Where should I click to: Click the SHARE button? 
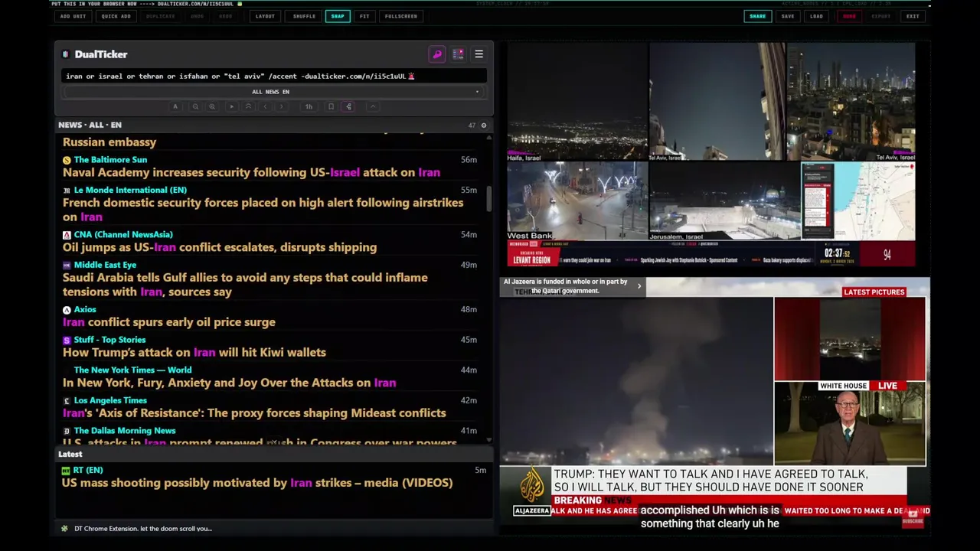click(x=757, y=16)
